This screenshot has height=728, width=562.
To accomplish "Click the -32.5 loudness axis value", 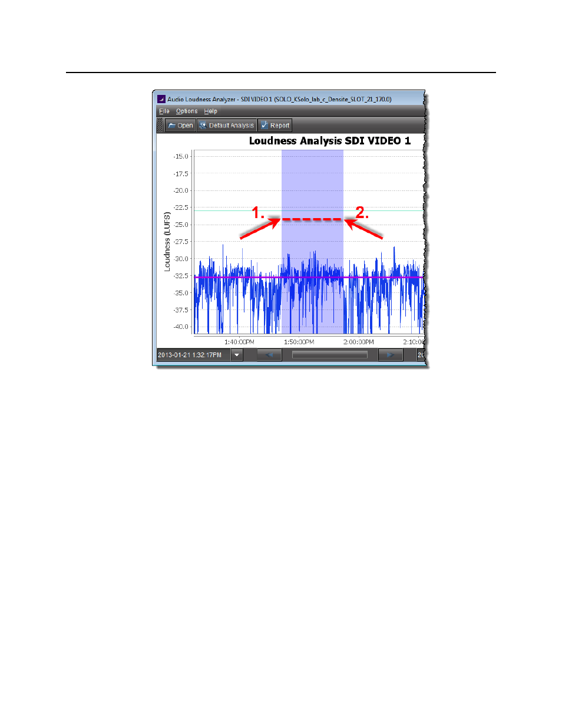I will [181, 276].
